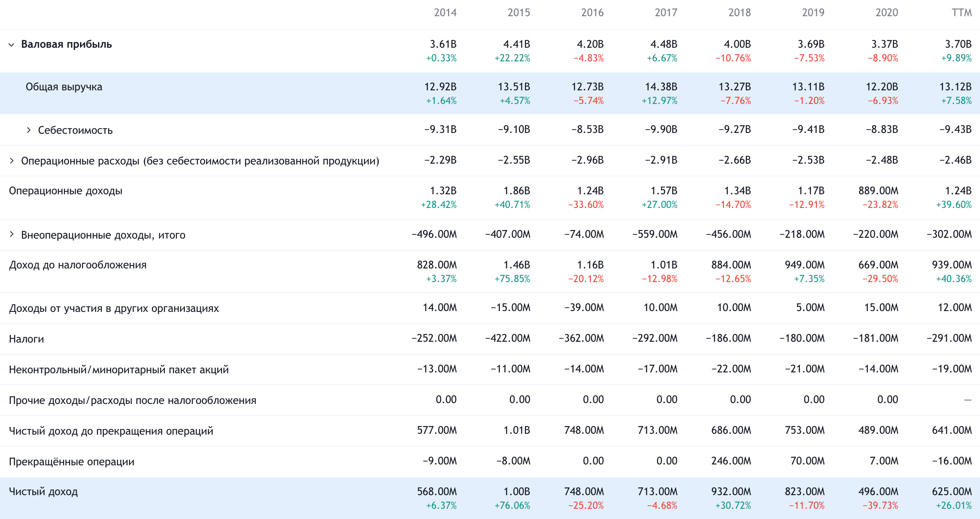Click the Себестоимость row label
The height and width of the screenshot is (519, 980).
[75, 130]
